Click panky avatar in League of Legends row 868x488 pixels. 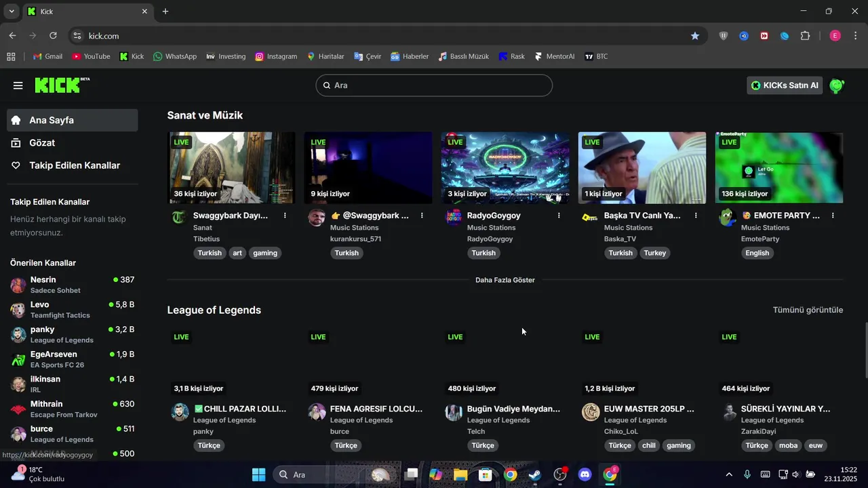(180, 412)
